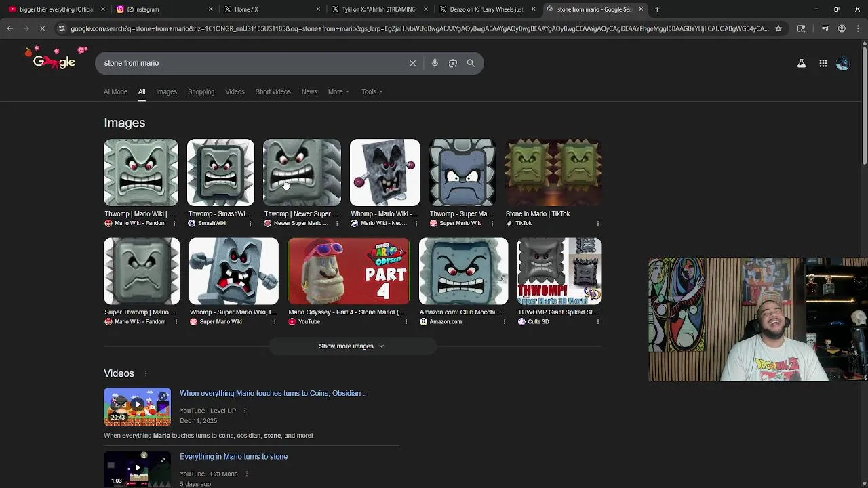Open more options next to Videos heading
868x488 pixels.
145,373
